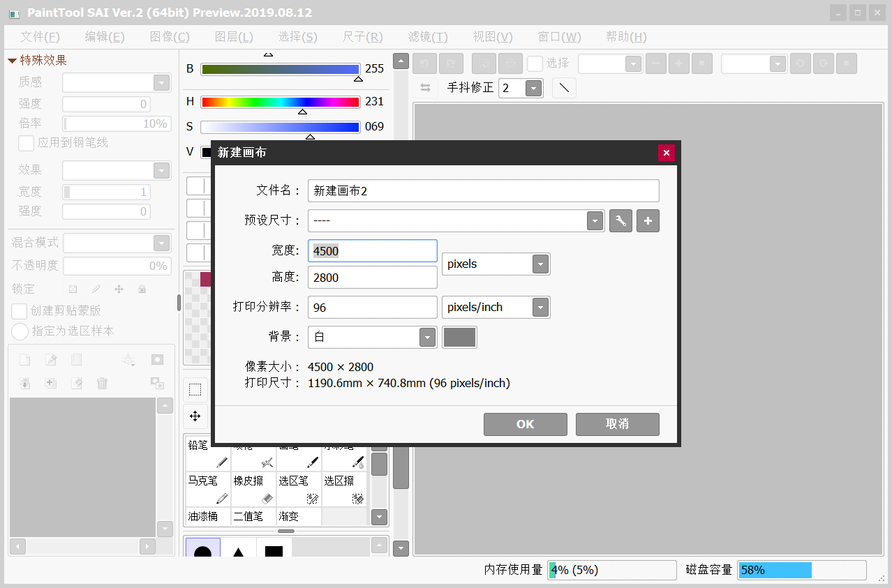Image resolution: width=892 pixels, height=588 pixels.
Task: Toggle the 应用到钢笔线 checkbox
Action: coord(27,143)
